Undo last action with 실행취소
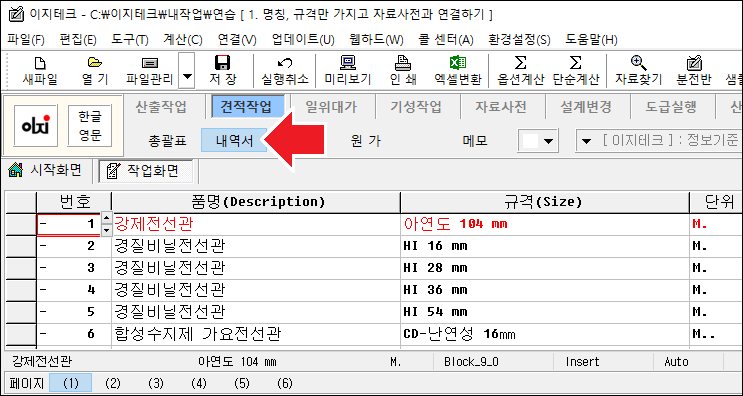Viewport: 743px width, 396px height. pyautogui.click(x=284, y=71)
